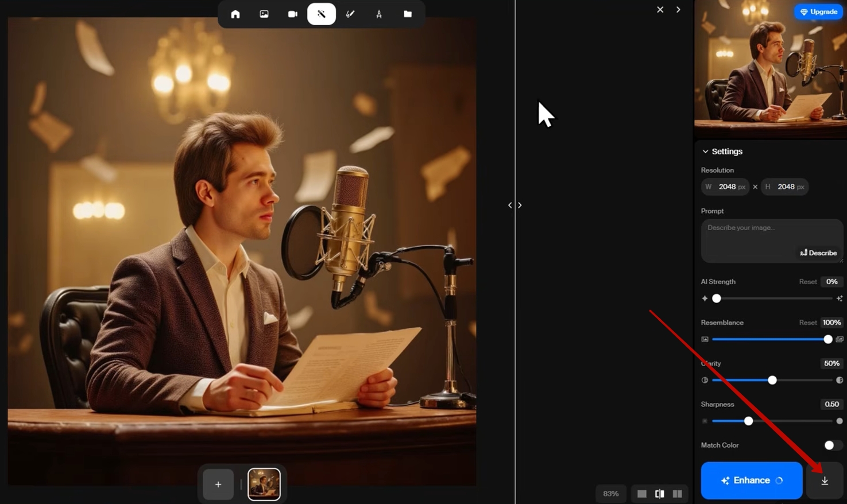Open the Assets folder icon
Screen dimensions: 847x504
(408, 14)
